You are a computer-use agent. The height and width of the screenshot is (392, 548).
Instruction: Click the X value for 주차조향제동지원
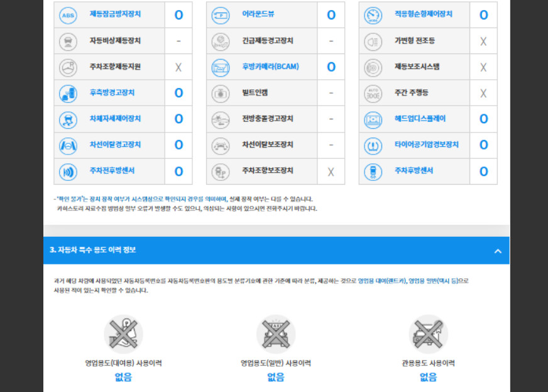[178, 67]
